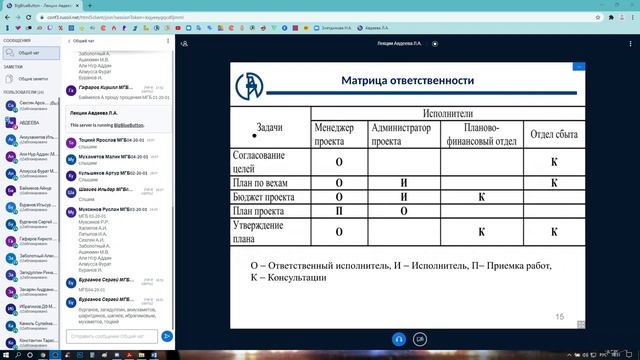
Task: Click avatar of Гафаров Кирилл chat message
Action: tap(71, 90)
